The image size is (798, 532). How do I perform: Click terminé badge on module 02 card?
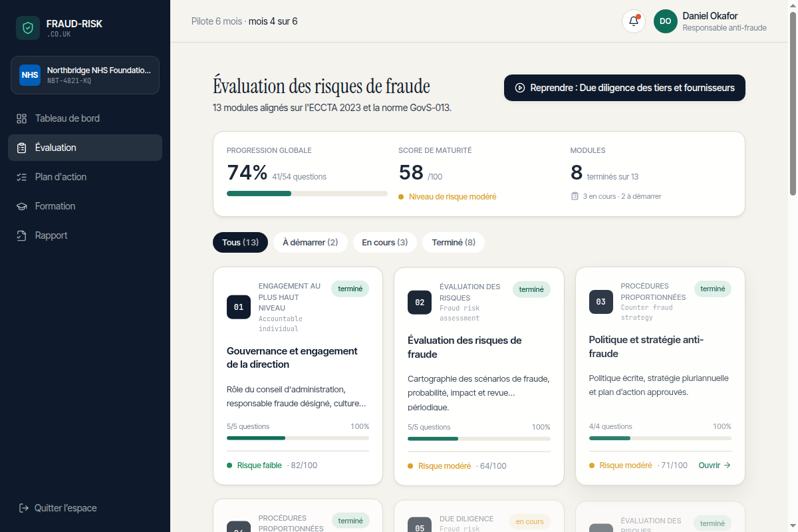[531, 289]
